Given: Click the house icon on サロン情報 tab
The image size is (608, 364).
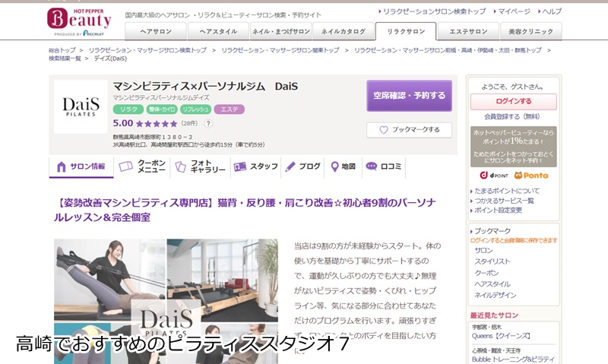Looking at the screenshot, I should click(x=61, y=166).
